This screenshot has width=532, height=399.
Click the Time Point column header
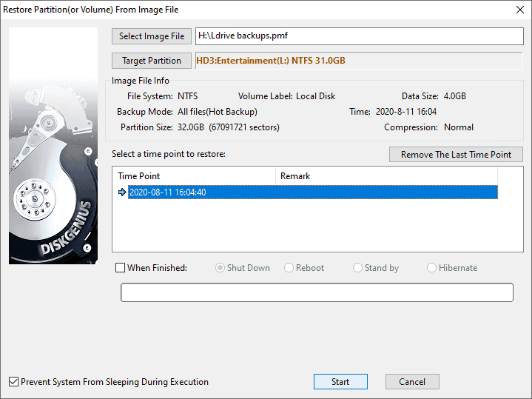[x=195, y=176]
